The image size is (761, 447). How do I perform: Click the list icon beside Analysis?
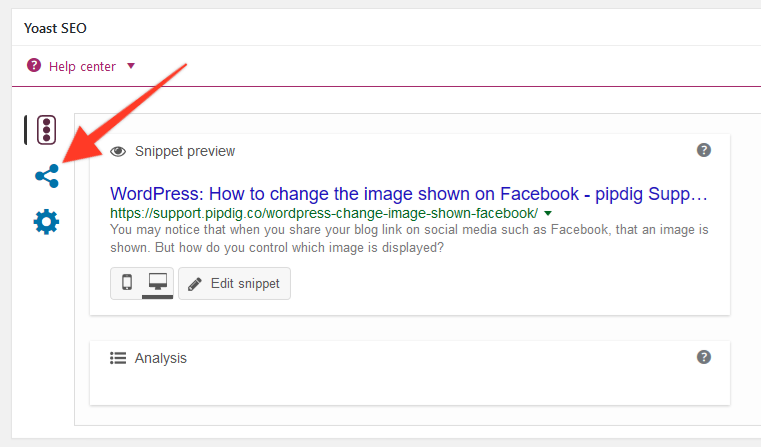tap(118, 358)
